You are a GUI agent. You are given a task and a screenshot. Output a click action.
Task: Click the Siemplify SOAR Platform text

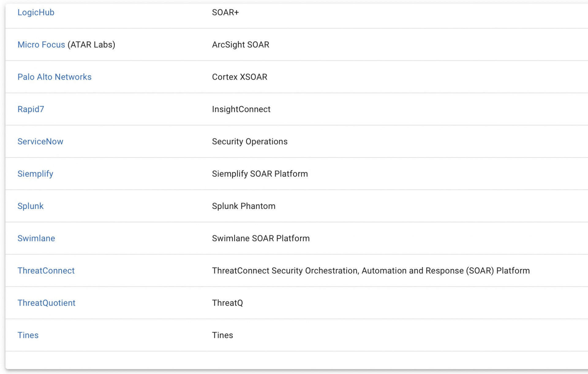pyautogui.click(x=260, y=174)
